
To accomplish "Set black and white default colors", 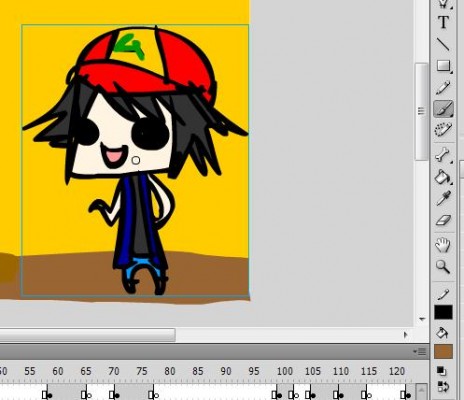I will point(441,370).
